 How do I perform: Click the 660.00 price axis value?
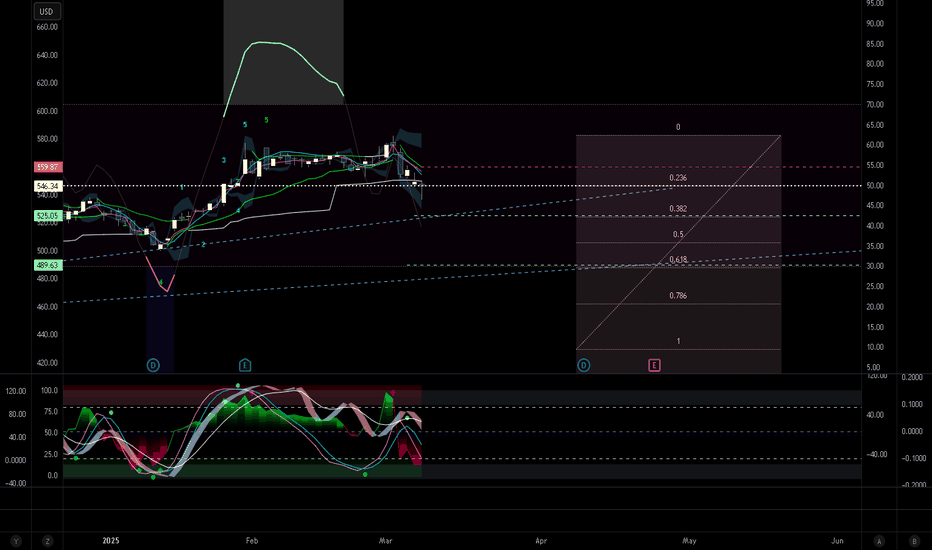pos(47,27)
